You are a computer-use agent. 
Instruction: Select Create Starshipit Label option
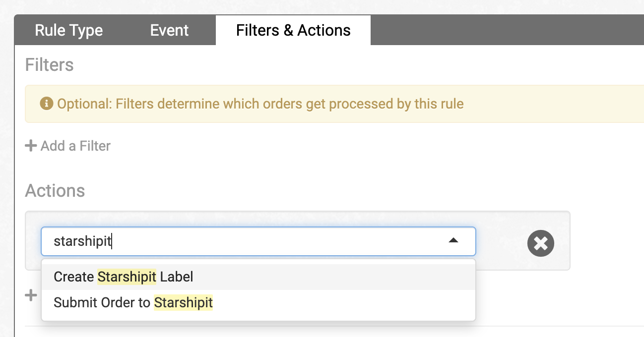pos(123,277)
